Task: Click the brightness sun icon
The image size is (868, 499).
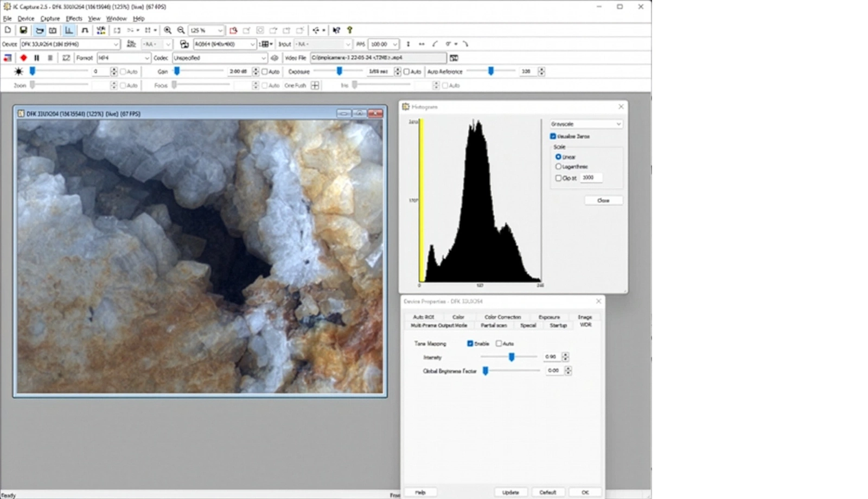Action: click(x=18, y=72)
